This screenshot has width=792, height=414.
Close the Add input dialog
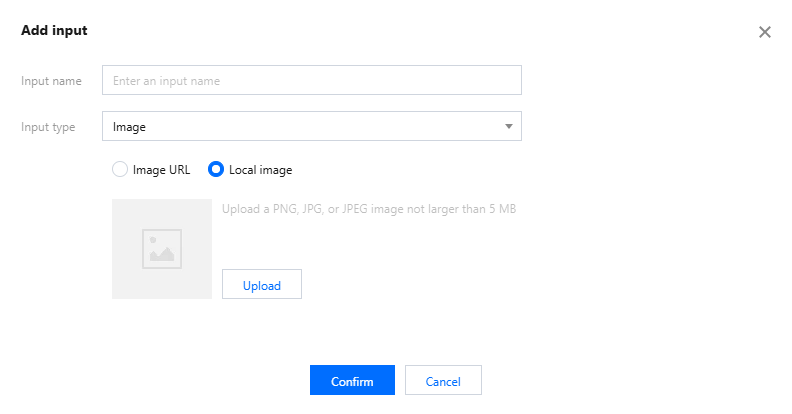pyautogui.click(x=765, y=32)
